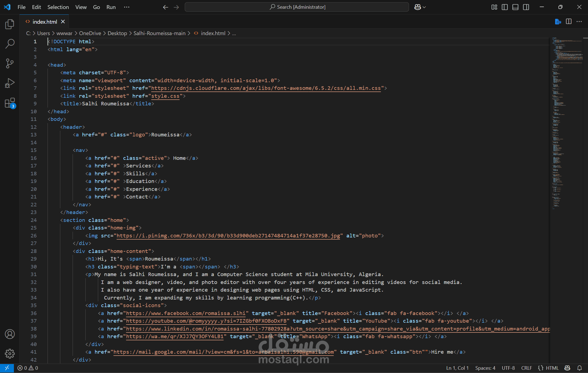Open the Run and Debug view
This screenshot has width=588, height=373.
pos(10,83)
